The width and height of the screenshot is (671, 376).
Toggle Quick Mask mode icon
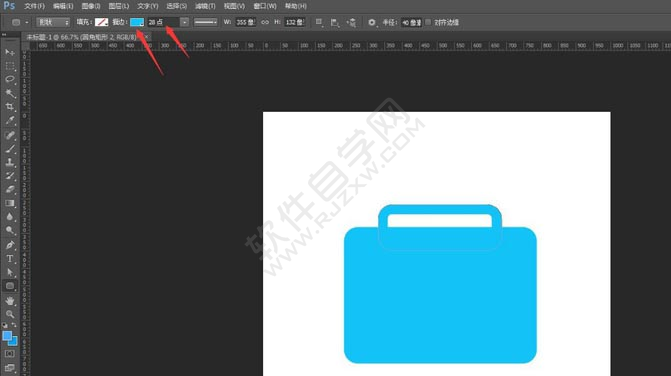[x=10, y=354]
